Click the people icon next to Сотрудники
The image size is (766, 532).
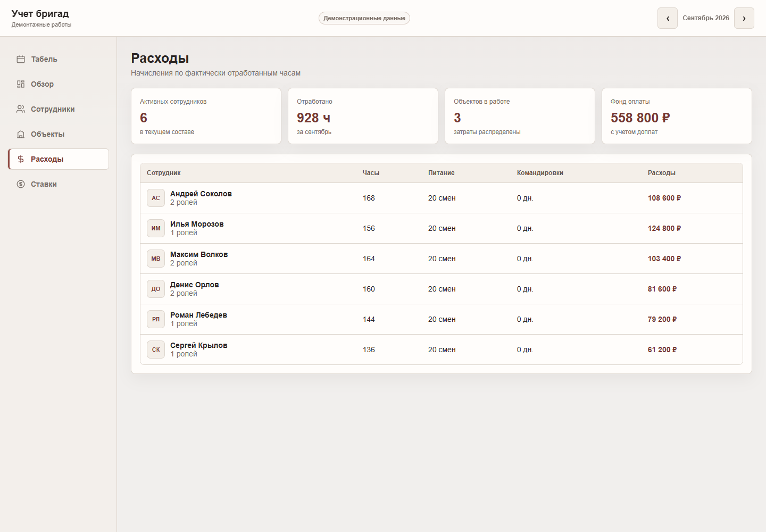(21, 109)
